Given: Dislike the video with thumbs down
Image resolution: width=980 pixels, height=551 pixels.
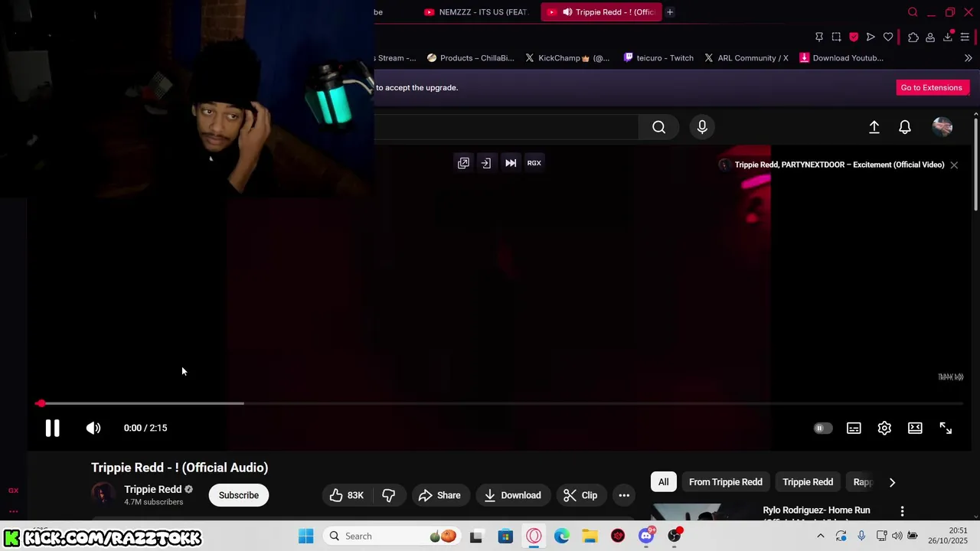Looking at the screenshot, I should coord(389,495).
